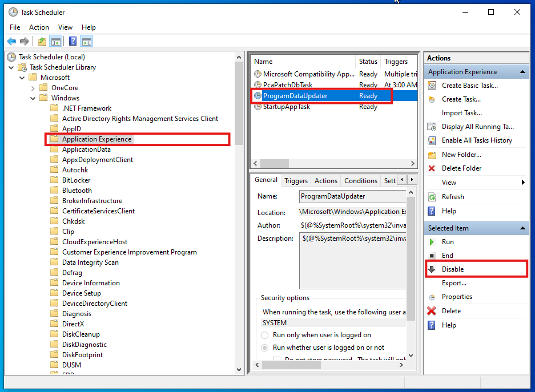Select the Customer Experience Improvement Program folder
This screenshot has width=535, height=392.
tap(129, 252)
